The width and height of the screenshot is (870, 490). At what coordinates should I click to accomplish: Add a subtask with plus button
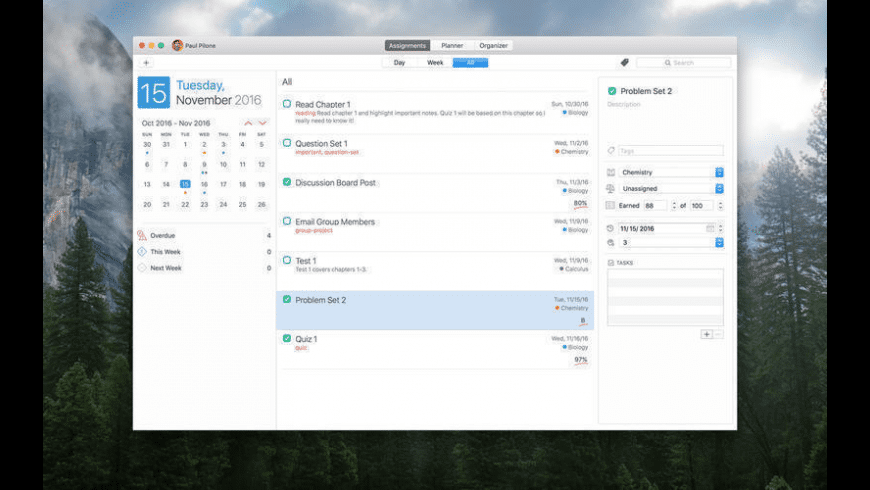click(x=706, y=334)
